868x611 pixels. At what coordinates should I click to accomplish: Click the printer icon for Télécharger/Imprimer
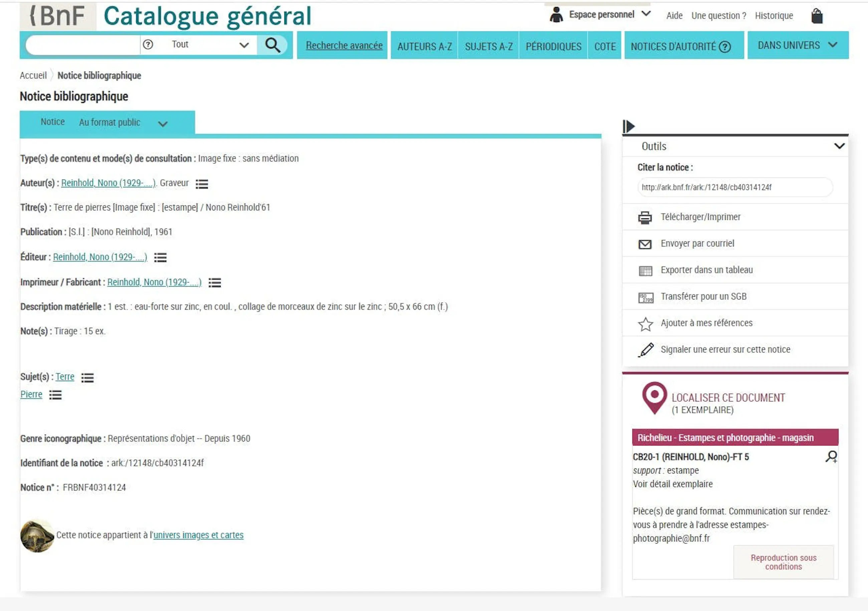pos(645,217)
